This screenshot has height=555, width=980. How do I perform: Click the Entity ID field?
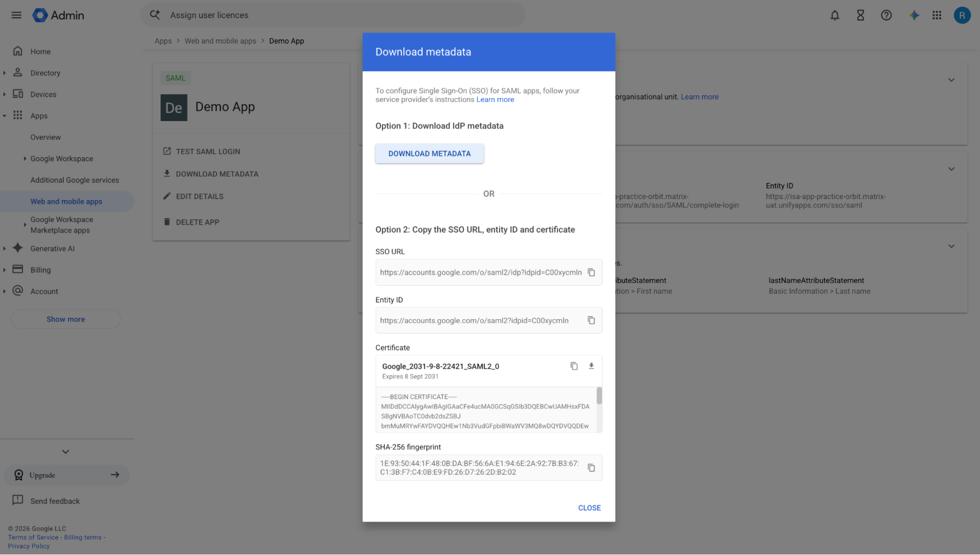point(489,321)
